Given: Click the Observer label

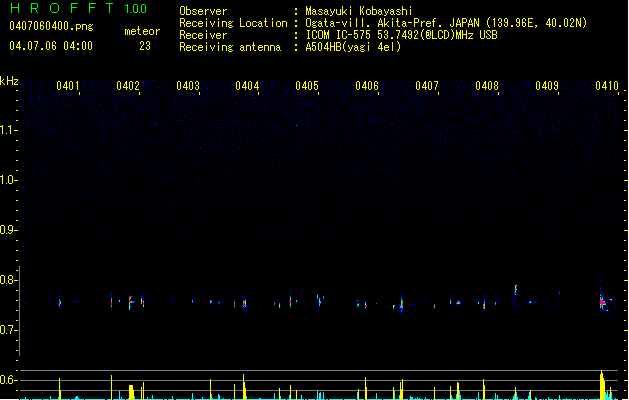Looking at the screenshot, I should [203, 11].
